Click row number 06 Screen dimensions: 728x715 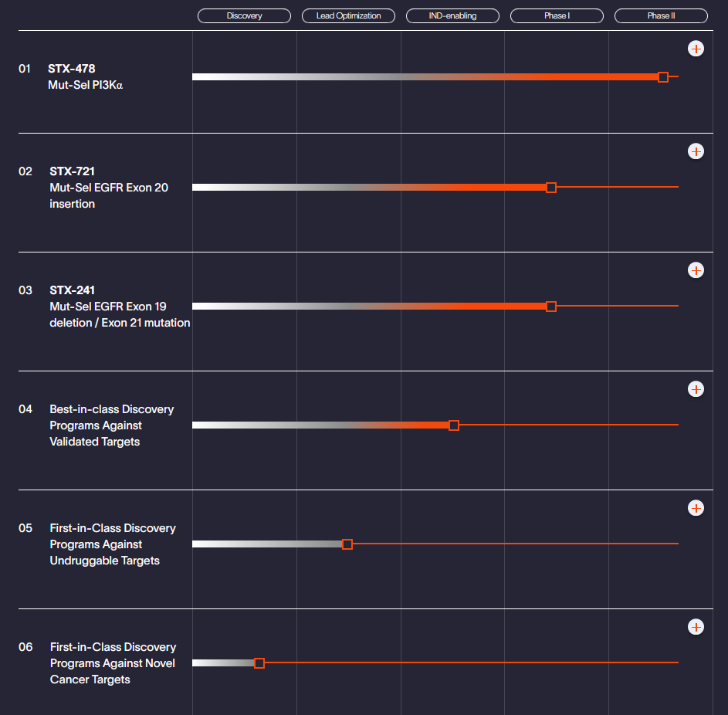point(25,647)
